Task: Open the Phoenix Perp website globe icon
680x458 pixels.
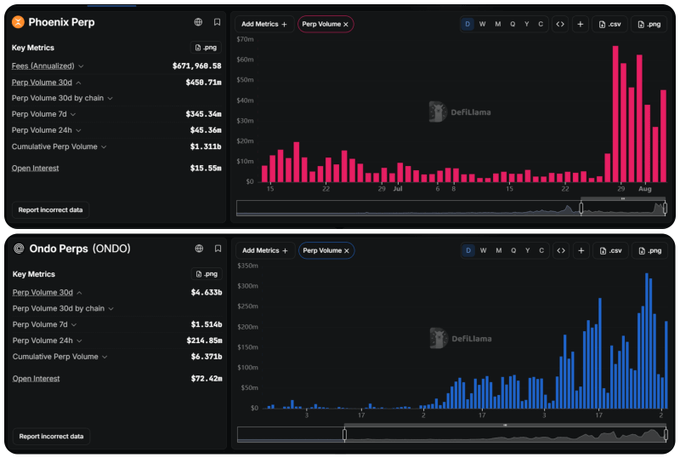Action: pos(198,22)
